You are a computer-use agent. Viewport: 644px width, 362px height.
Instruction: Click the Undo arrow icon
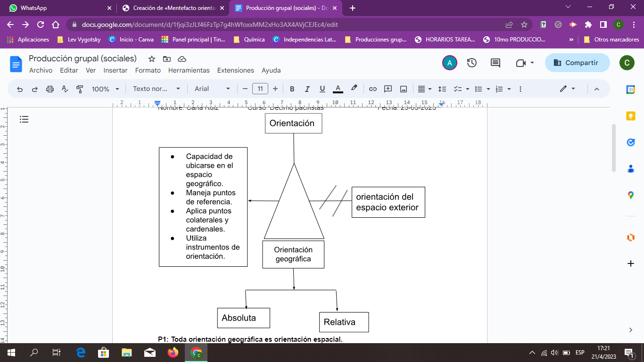(20, 89)
